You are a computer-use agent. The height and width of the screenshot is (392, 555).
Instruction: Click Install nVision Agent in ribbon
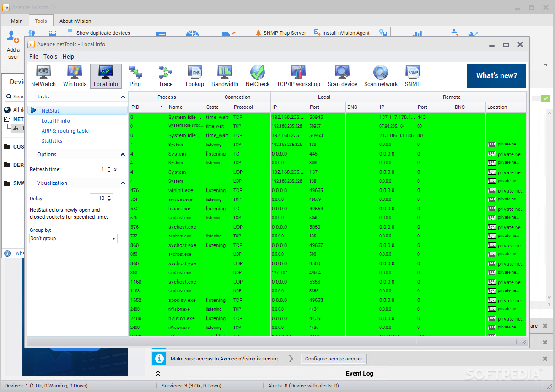(341, 33)
